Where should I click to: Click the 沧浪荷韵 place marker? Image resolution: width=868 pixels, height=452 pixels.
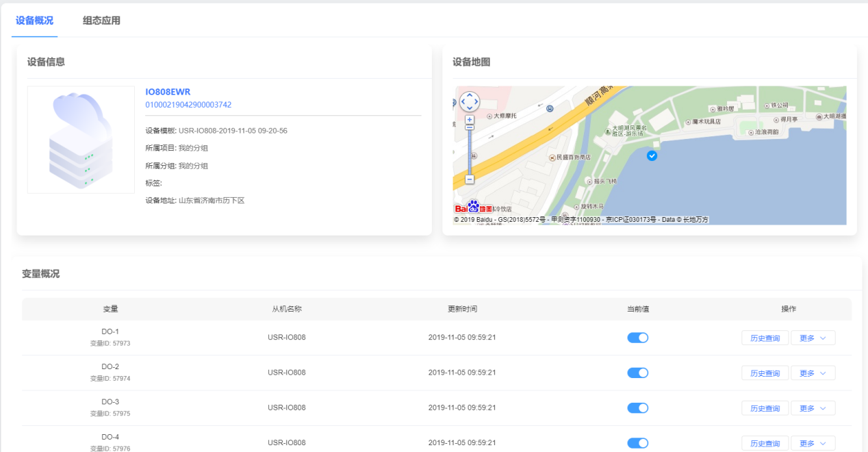(x=750, y=132)
